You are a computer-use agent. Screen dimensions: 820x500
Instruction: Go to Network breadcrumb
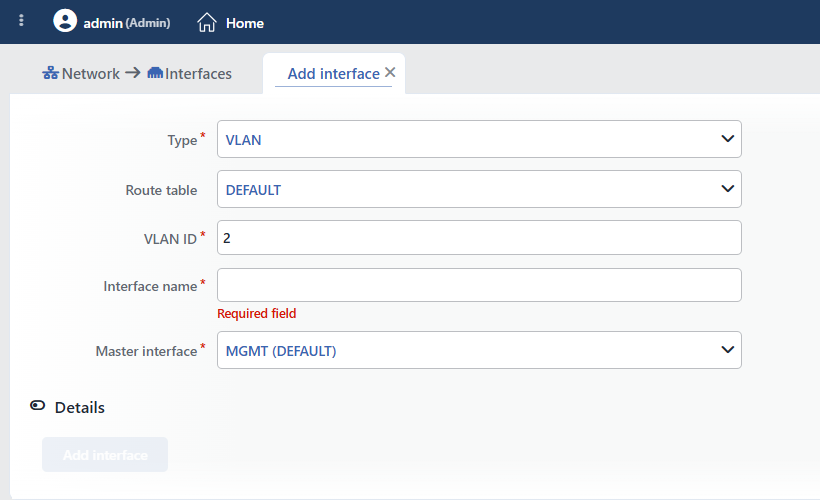coord(90,74)
